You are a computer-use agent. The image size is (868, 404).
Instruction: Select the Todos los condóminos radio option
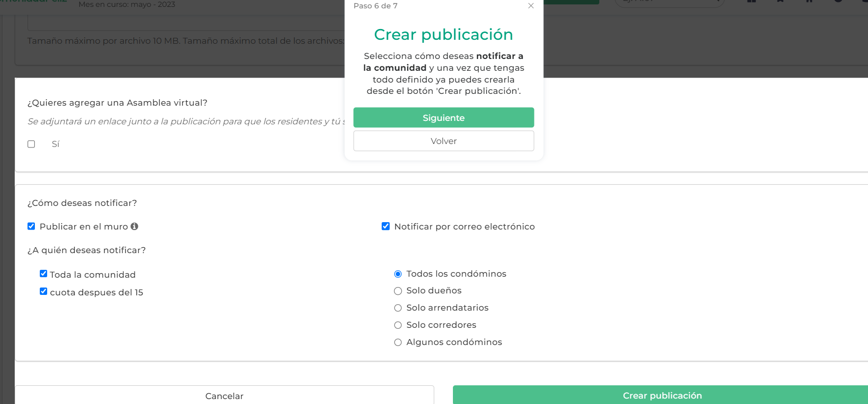pyautogui.click(x=398, y=274)
